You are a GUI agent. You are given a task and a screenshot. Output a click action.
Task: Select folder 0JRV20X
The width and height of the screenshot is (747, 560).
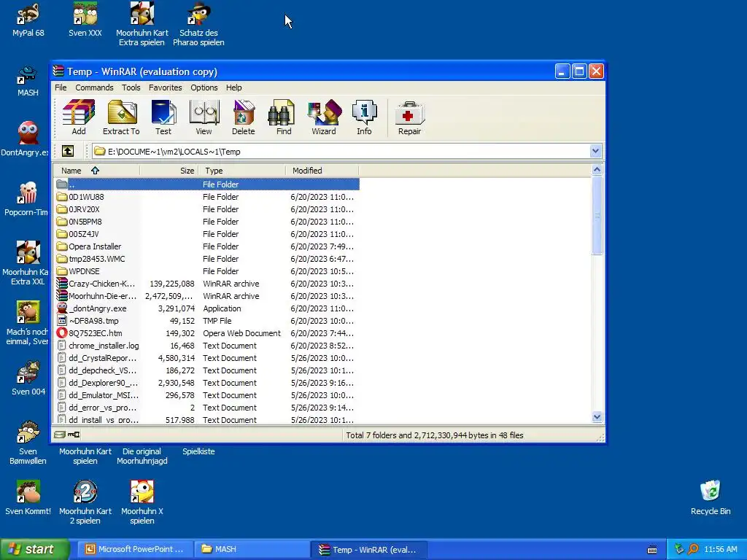click(x=206, y=209)
